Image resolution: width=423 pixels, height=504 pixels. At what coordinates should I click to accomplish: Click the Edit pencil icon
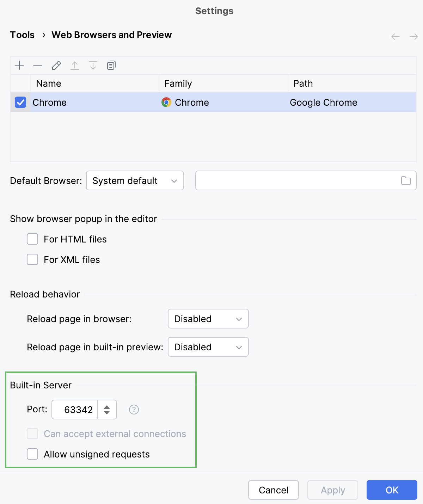(x=56, y=66)
